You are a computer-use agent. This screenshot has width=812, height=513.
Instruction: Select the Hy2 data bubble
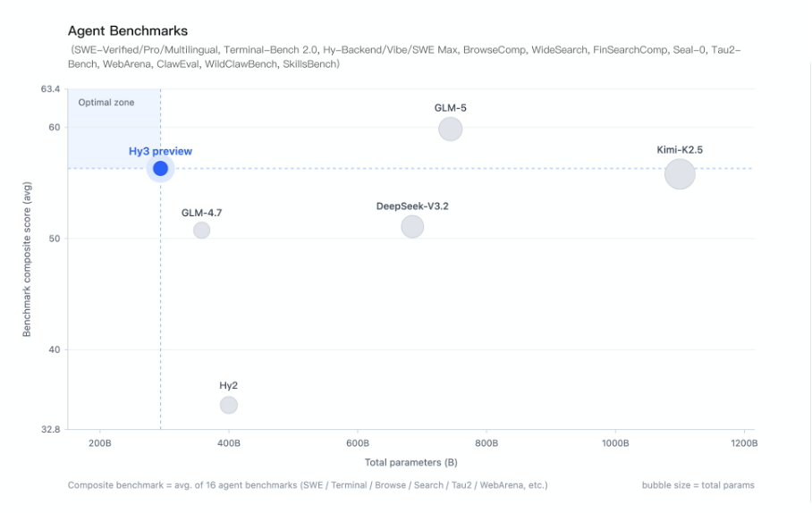(228, 405)
